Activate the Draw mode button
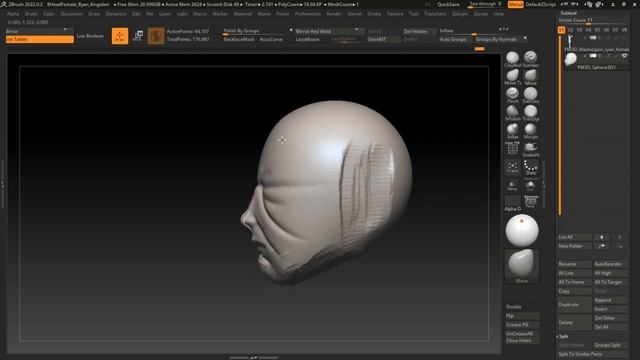 pyautogui.click(x=120, y=36)
